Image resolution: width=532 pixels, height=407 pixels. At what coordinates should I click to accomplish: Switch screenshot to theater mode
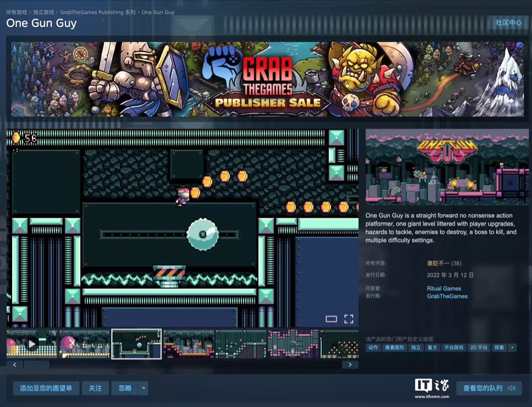[332, 318]
